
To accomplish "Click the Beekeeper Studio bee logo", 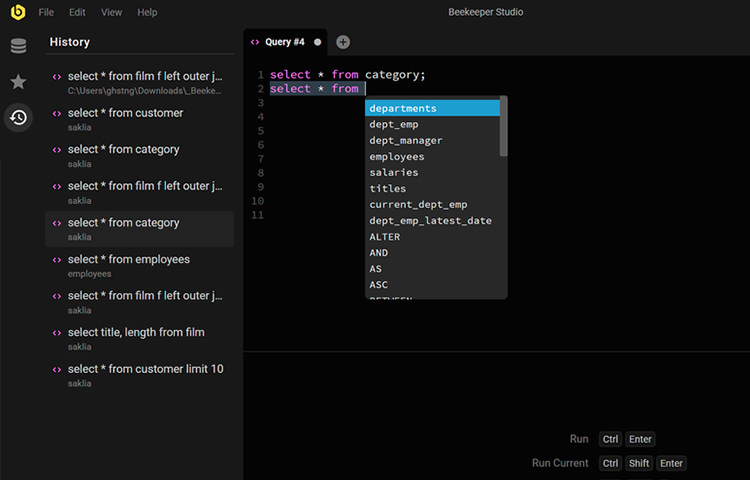I will coord(18,11).
